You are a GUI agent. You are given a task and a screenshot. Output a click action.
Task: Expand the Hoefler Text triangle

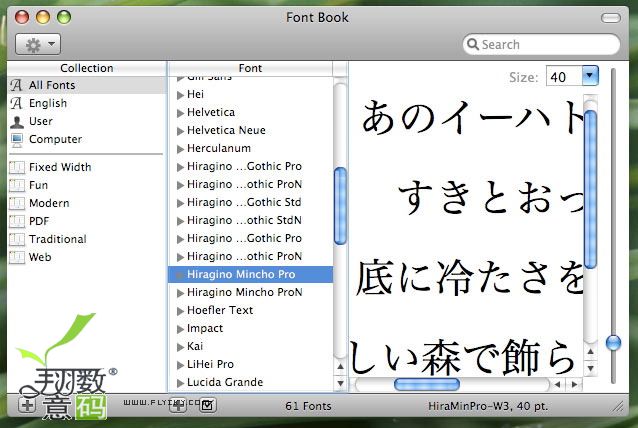pos(180,311)
